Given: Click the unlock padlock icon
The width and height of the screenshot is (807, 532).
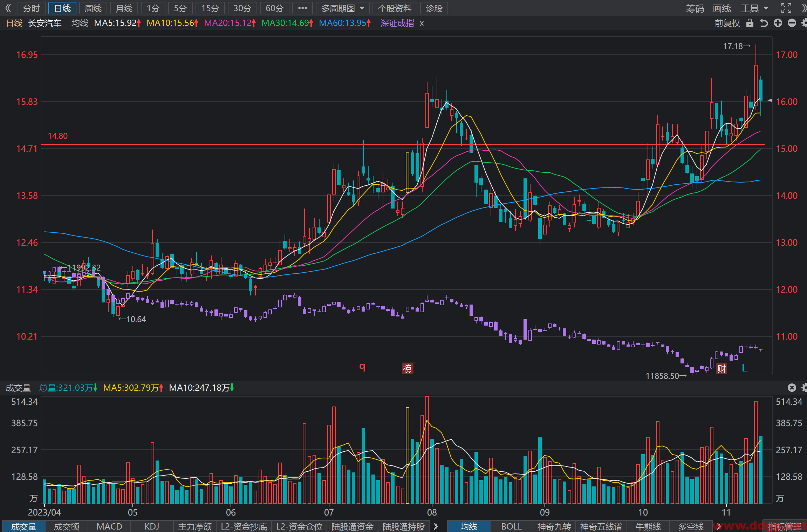Looking at the screenshot, I should click(x=750, y=23).
